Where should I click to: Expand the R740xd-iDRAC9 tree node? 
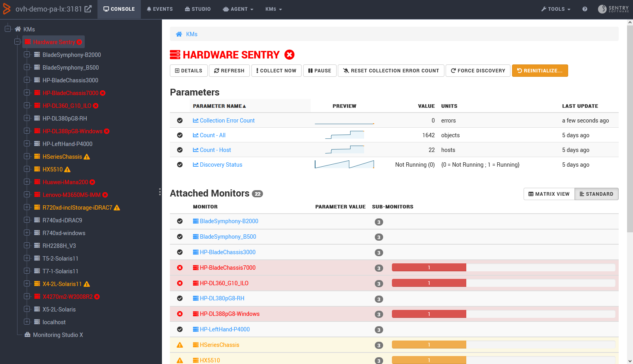27,220
